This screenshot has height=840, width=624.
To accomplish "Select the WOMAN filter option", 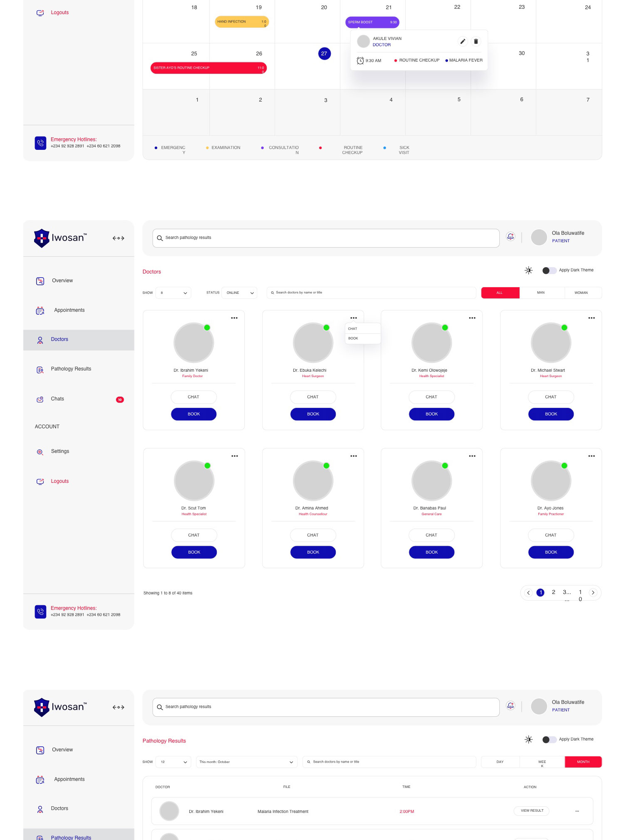I will click(581, 293).
